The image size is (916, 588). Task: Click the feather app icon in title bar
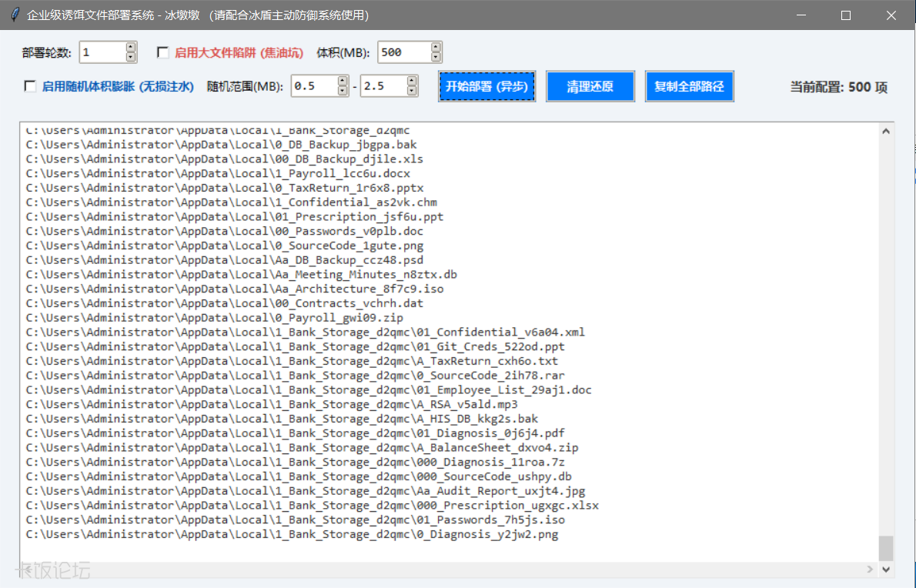15,15
